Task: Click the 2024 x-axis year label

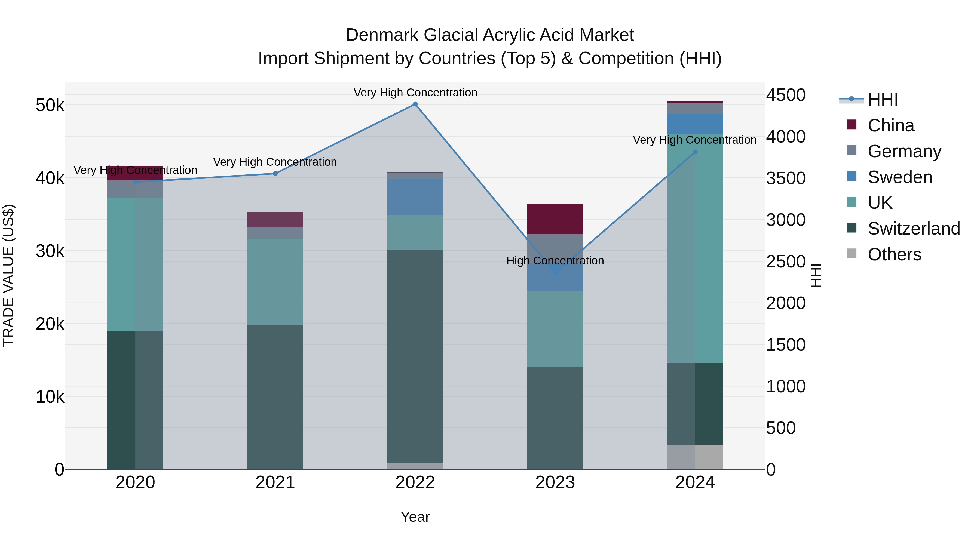Action: click(x=695, y=482)
